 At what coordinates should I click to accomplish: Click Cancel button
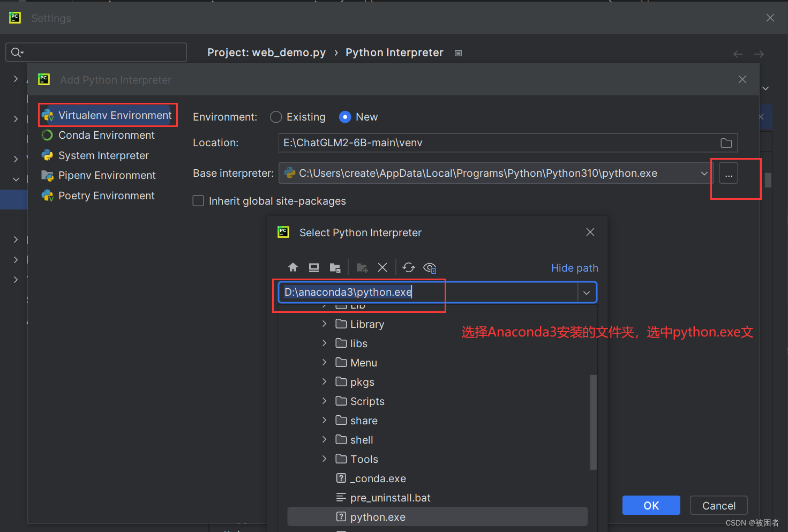tap(719, 506)
